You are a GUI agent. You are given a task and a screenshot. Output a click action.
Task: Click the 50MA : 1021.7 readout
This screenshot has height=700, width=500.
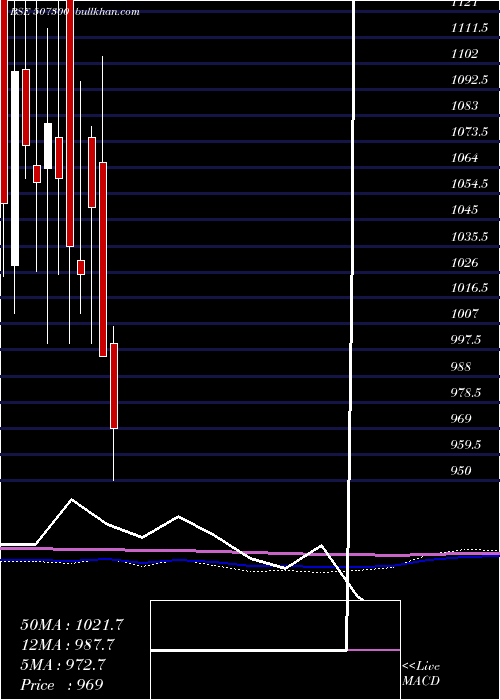[x=72, y=625]
